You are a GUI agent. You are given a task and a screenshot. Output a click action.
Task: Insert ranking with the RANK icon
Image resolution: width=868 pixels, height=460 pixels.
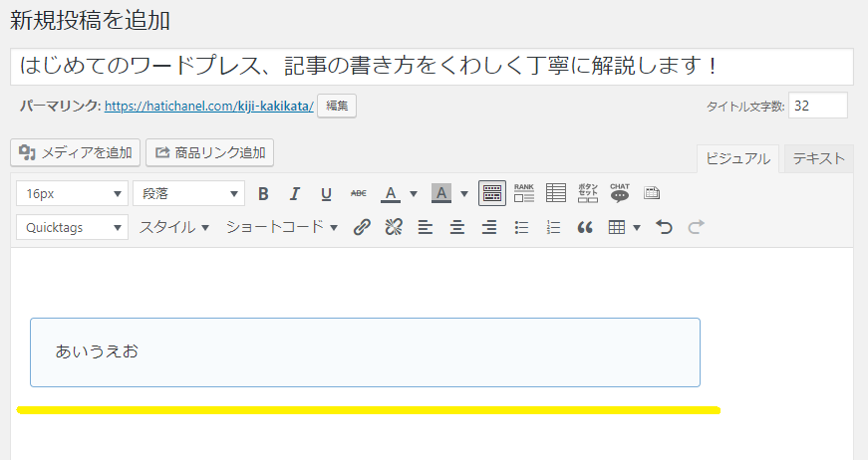(523, 193)
